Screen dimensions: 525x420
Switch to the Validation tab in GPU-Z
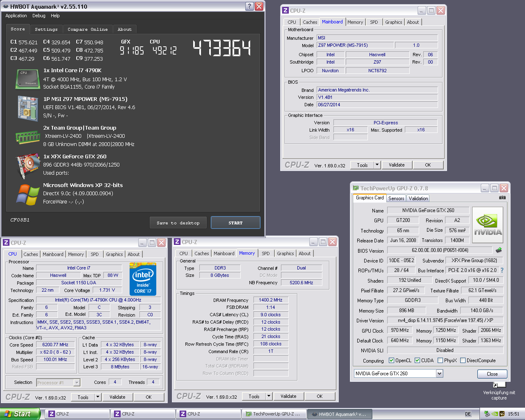(418, 199)
